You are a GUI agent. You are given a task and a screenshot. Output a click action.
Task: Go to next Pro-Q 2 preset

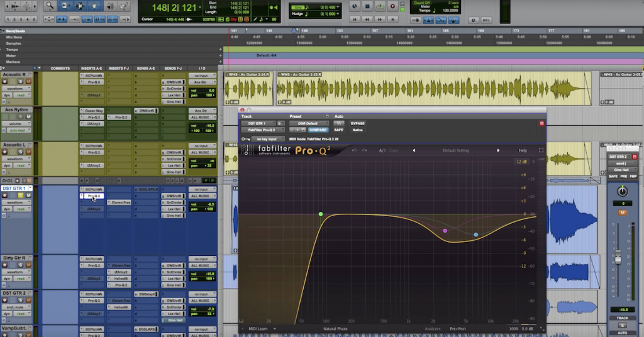pos(498,151)
